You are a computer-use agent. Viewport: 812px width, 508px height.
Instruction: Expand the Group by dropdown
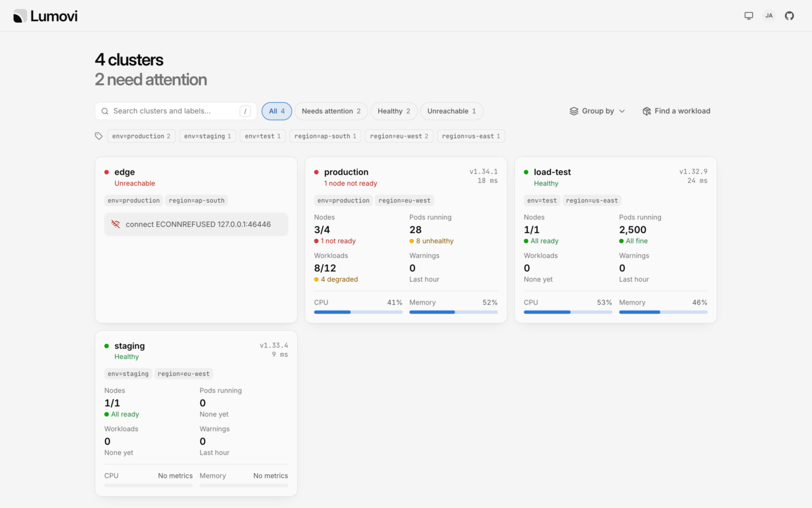coord(598,111)
